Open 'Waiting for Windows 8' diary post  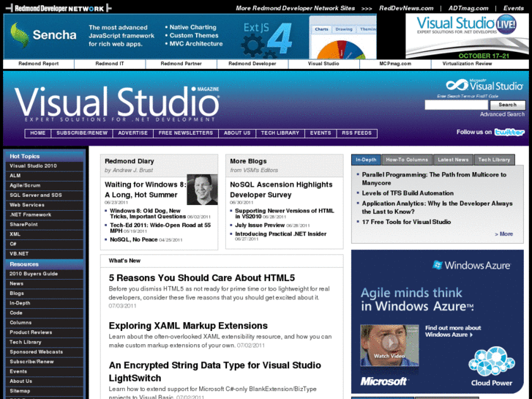tap(145, 190)
